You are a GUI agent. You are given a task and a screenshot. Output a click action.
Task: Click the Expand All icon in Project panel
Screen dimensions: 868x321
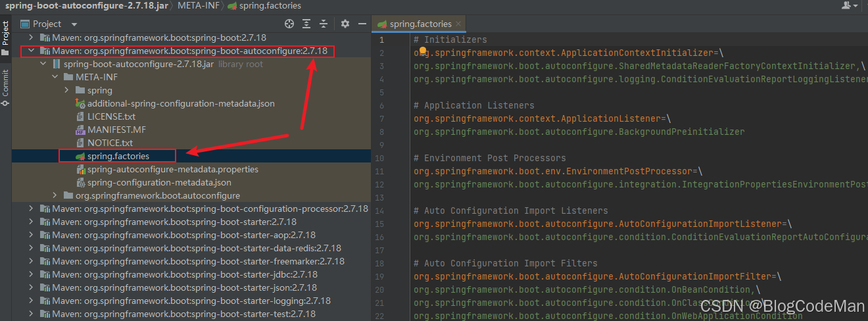tap(307, 24)
